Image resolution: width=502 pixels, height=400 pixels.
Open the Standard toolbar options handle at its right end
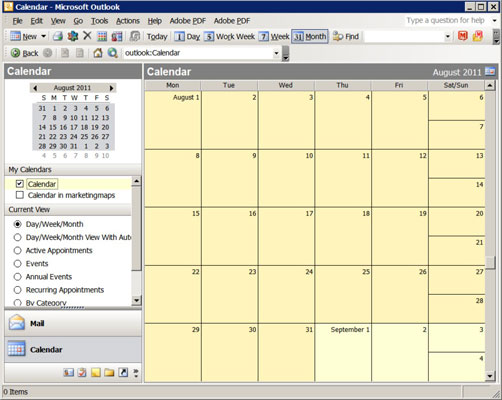click(x=496, y=36)
